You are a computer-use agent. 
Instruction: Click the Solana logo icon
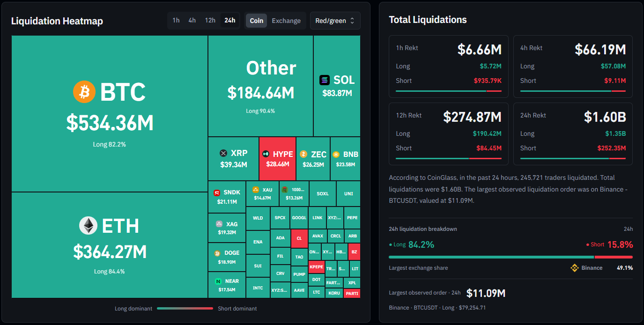pyautogui.click(x=325, y=80)
